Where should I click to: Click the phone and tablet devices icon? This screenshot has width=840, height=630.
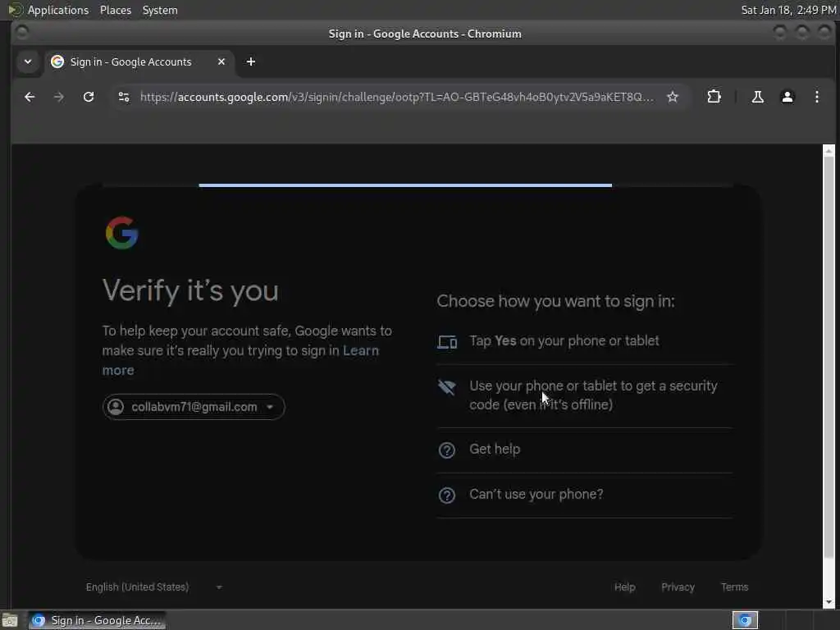[447, 341]
